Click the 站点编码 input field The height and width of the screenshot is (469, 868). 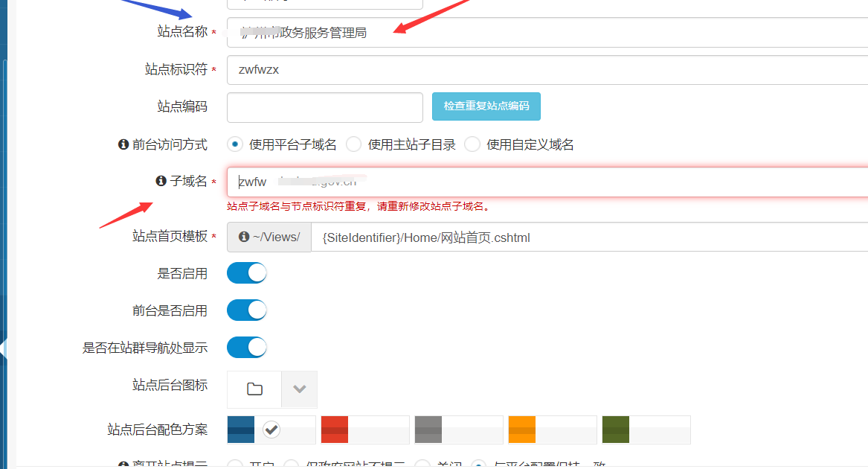tap(325, 107)
